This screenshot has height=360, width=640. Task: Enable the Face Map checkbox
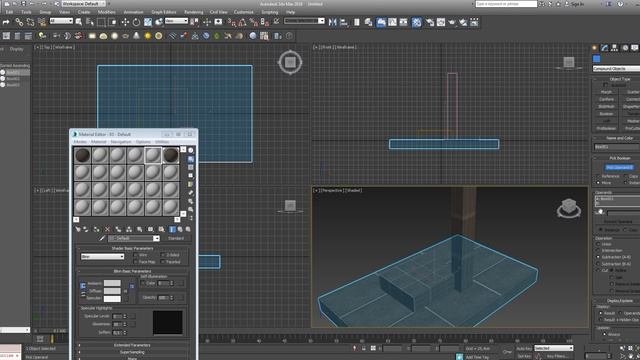click(x=136, y=262)
